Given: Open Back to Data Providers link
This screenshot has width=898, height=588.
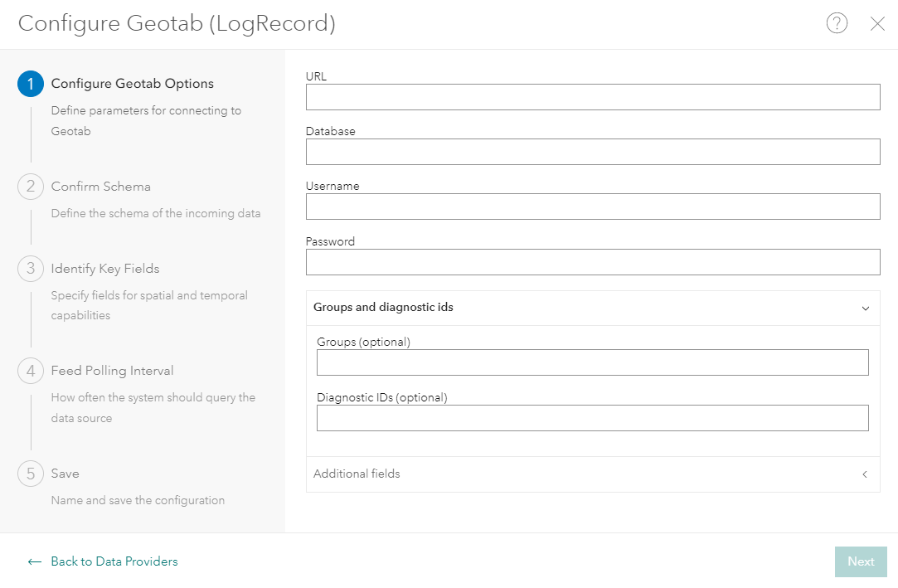Looking at the screenshot, I should [114, 561].
